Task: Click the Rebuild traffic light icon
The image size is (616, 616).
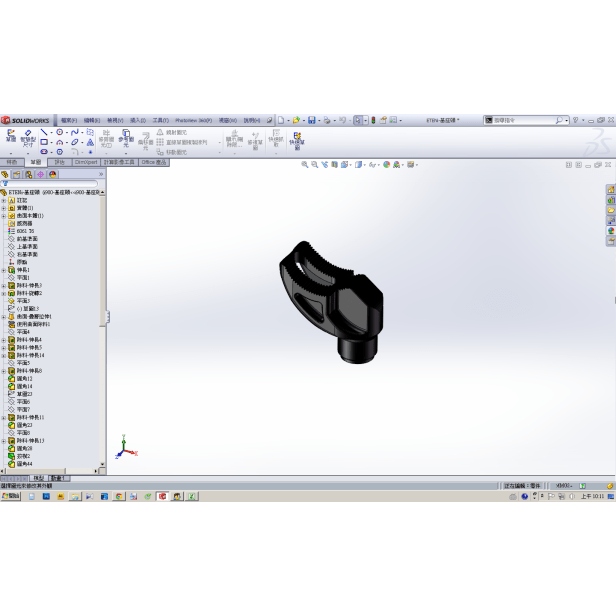Action: click(373, 120)
